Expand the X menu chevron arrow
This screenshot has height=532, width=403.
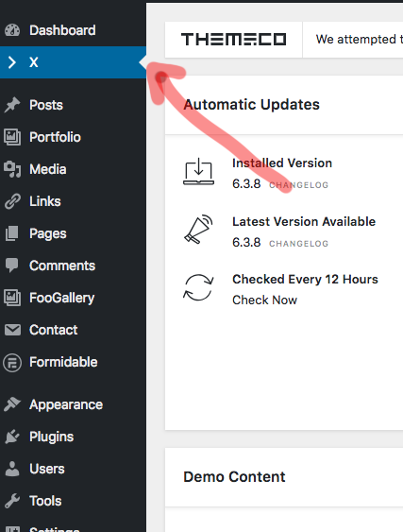point(12,62)
